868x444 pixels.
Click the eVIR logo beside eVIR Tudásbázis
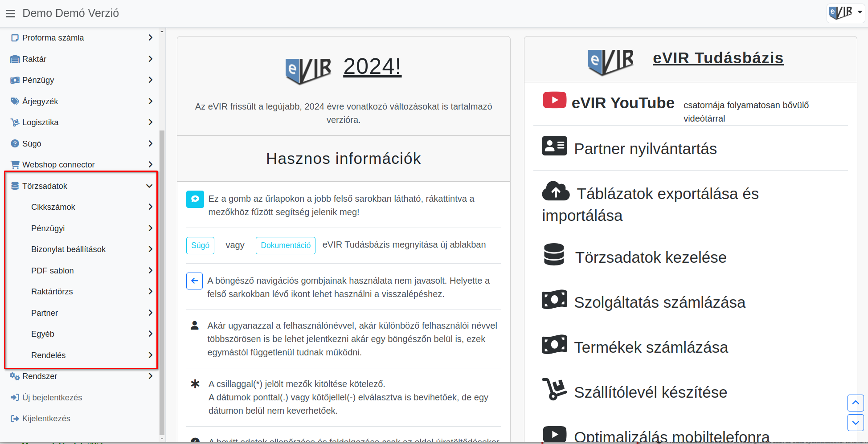(x=611, y=62)
